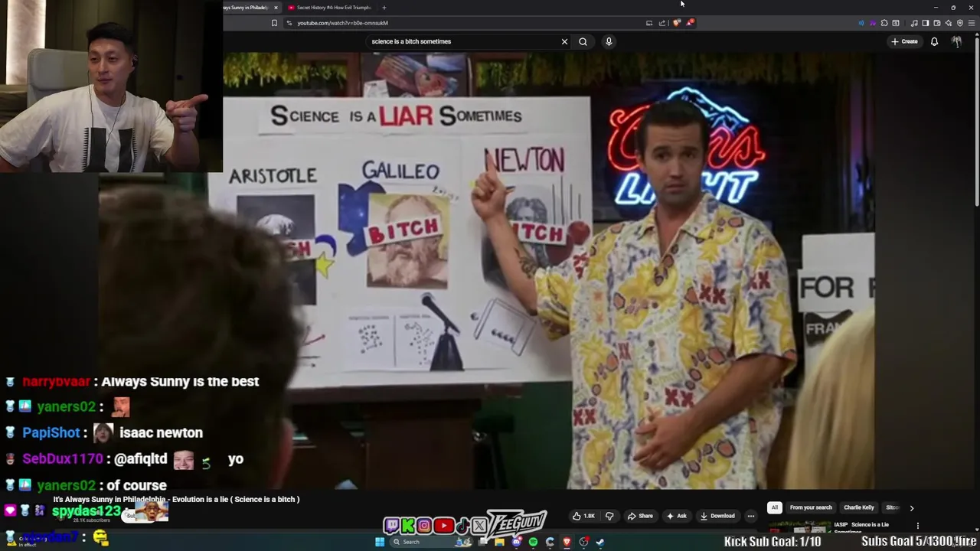Image resolution: width=980 pixels, height=551 pixels.
Task: Close the Always Sunny in Philadelphia tab
Action: tap(276, 8)
